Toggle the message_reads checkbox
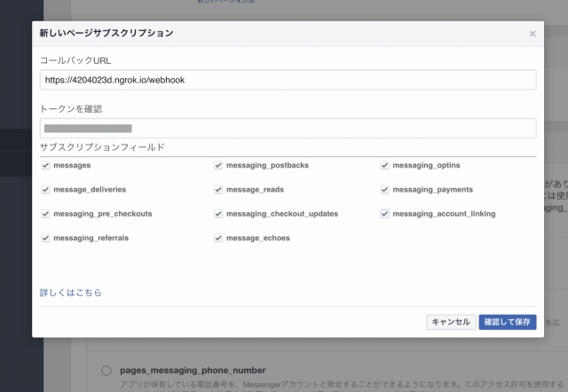Screen dimensions: 568x392 (218, 190)
